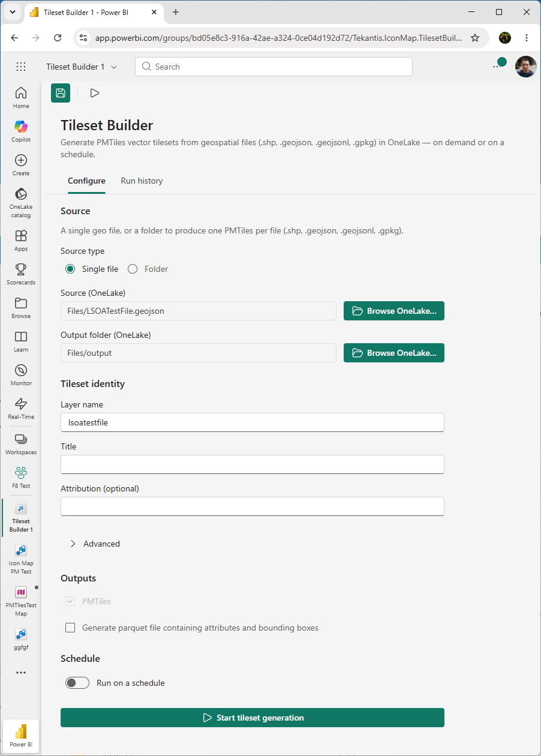
Task: Click the Output folder Files/output field
Action: click(x=199, y=353)
